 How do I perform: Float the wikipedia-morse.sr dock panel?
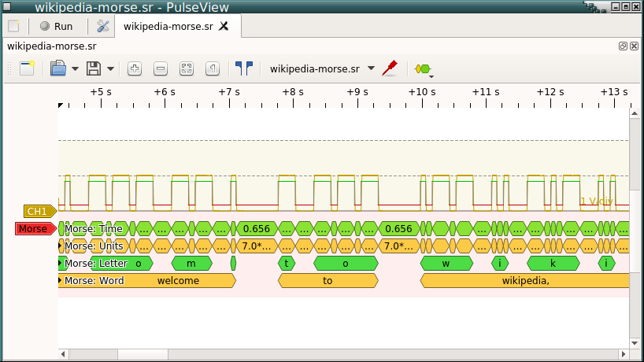pos(623,46)
